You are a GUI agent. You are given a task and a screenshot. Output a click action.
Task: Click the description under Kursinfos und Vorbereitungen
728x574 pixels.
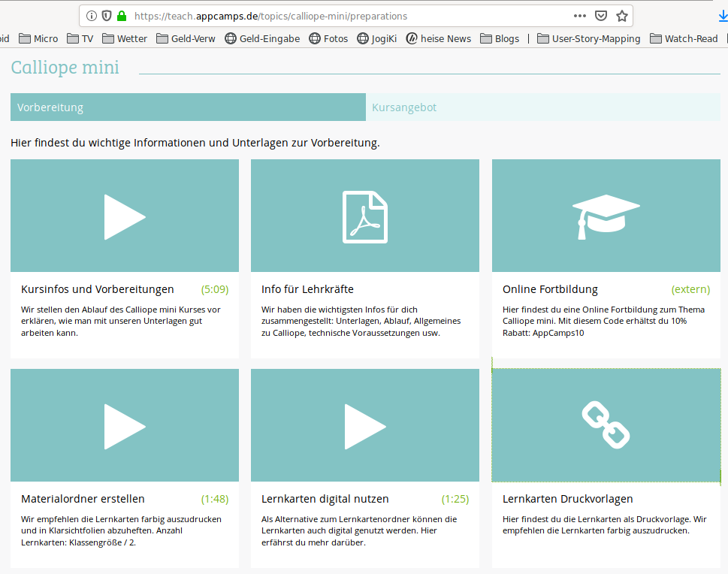pyautogui.click(x=121, y=321)
